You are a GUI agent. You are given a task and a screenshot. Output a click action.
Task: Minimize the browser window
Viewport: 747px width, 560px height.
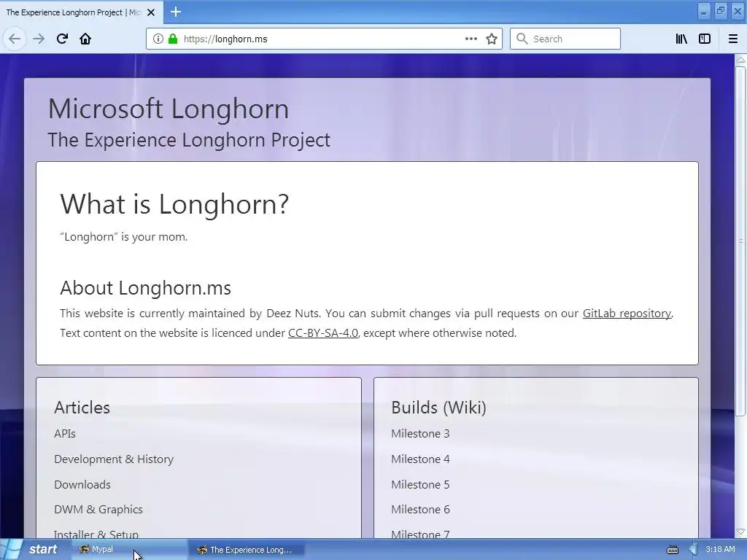point(704,11)
